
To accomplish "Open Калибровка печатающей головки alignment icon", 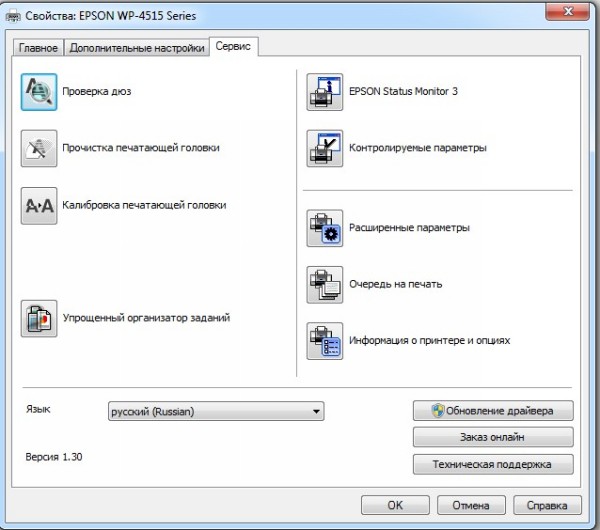I will tap(39, 205).
